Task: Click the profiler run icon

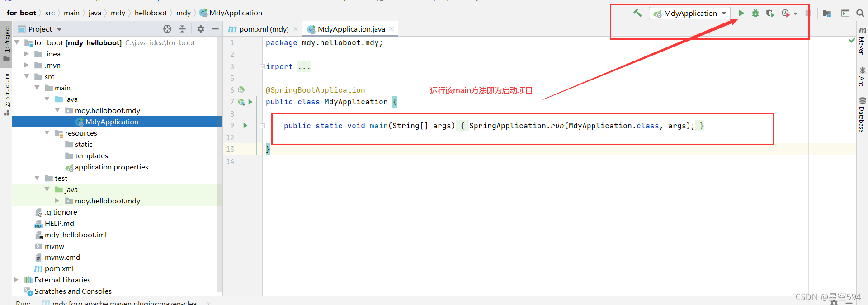Action: [x=786, y=13]
